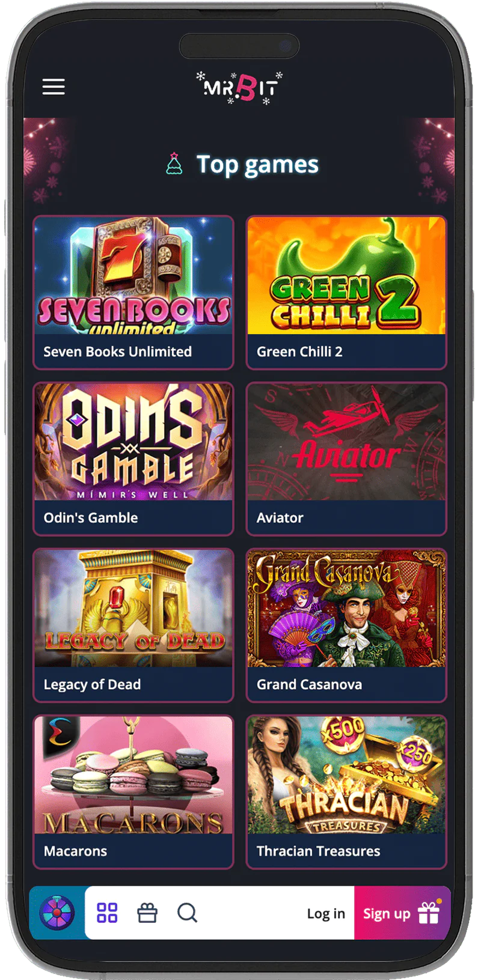Select the Legacy of Dead game

coord(133,625)
